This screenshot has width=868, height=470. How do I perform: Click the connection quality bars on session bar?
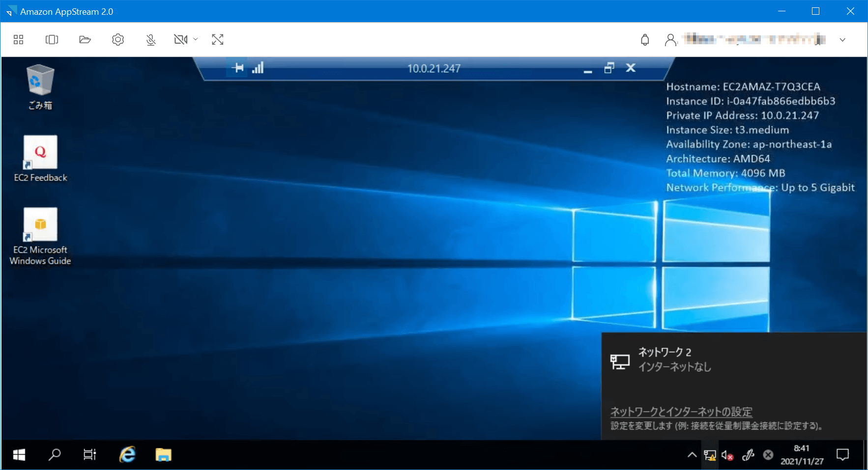[x=258, y=68]
